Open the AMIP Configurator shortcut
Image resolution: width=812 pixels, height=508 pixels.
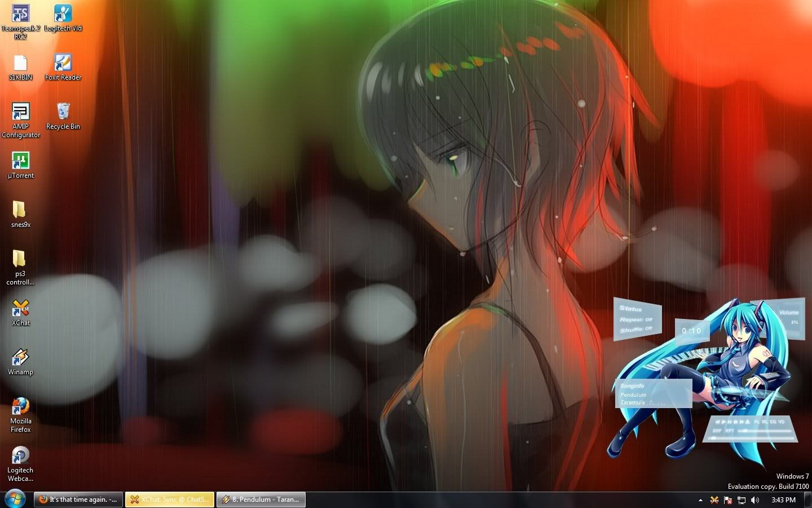[x=20, y=120]
